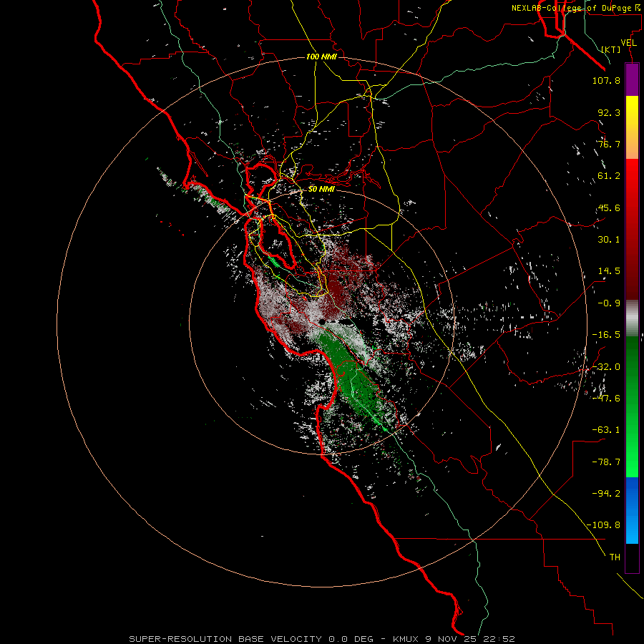Viewport: 644px width, 644px height.
Task: Click the "TH" threshold label on legend
Action: click(615, 557)
